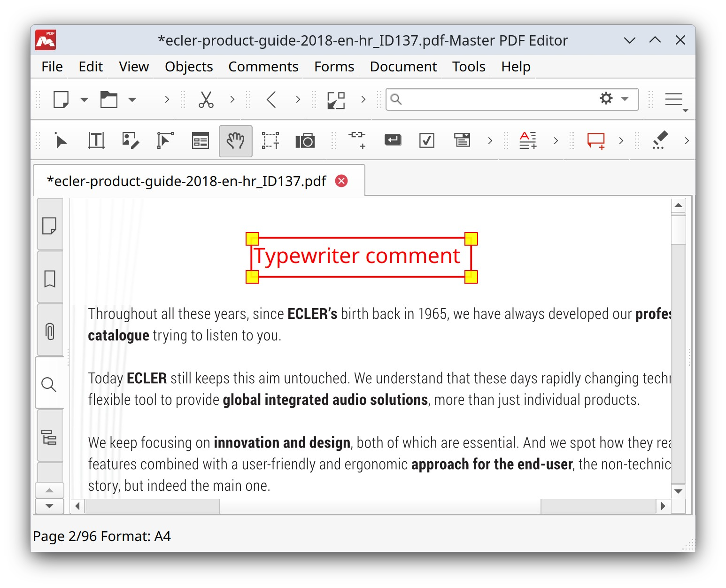Select the Edit Document arrow tool
Viewport: 726px width, 588px height.
point(61,141)
